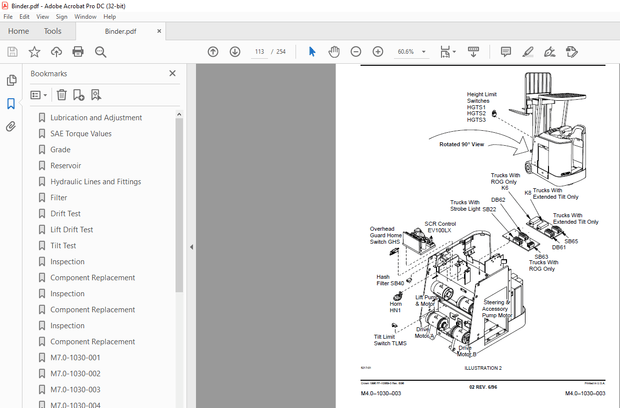Image resolution: width=620 pixels, height=408 pixels.
Task: Click the Save file icon
Action: (x=12, y=52)
